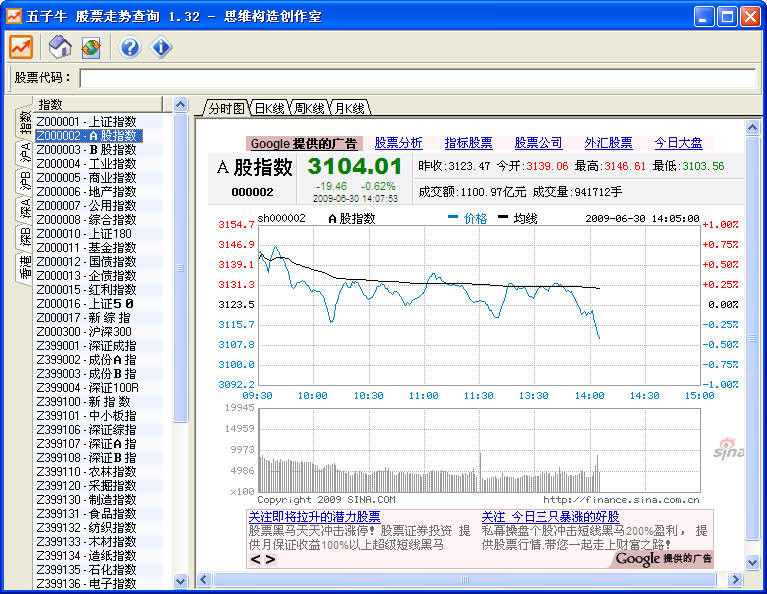This screenshot has height=594, width=767.
Task: Click the chart pane horizontal scrollbar thumb
Action: (x=464, y=580)
